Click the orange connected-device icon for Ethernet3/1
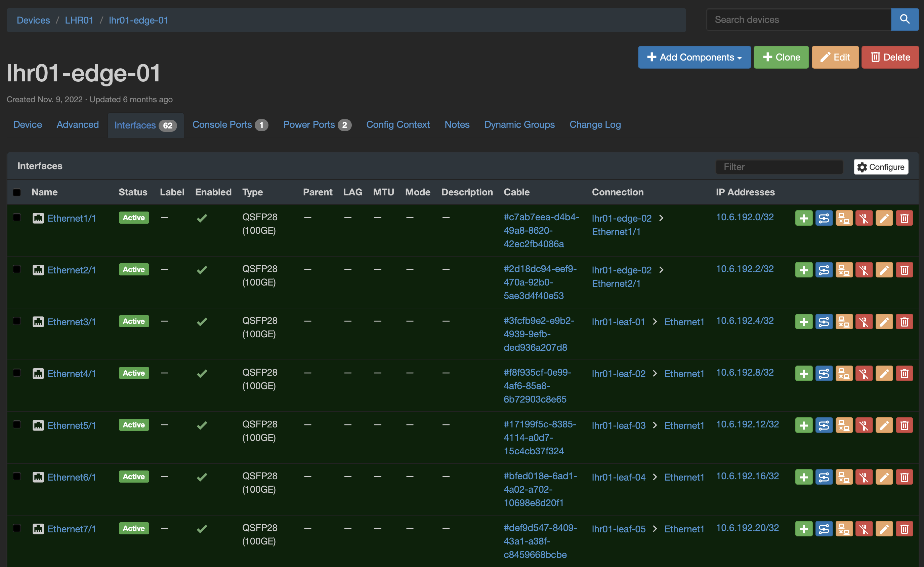The image size is (924, 567). [x=844, y=322]
